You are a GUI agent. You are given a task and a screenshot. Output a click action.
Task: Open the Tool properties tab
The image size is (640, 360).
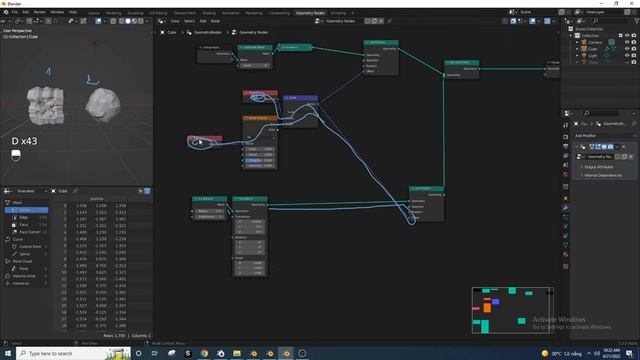point(565,125)
